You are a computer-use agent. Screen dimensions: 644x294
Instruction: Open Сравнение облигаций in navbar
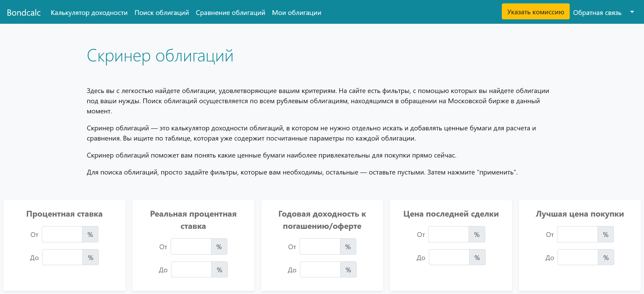tap(230, 13)
